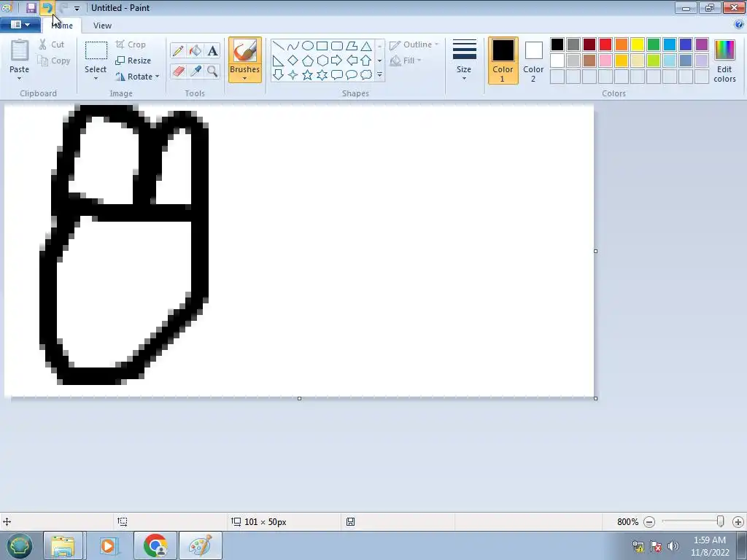Choose the Oval callout shape

click(x=352, y=75)
